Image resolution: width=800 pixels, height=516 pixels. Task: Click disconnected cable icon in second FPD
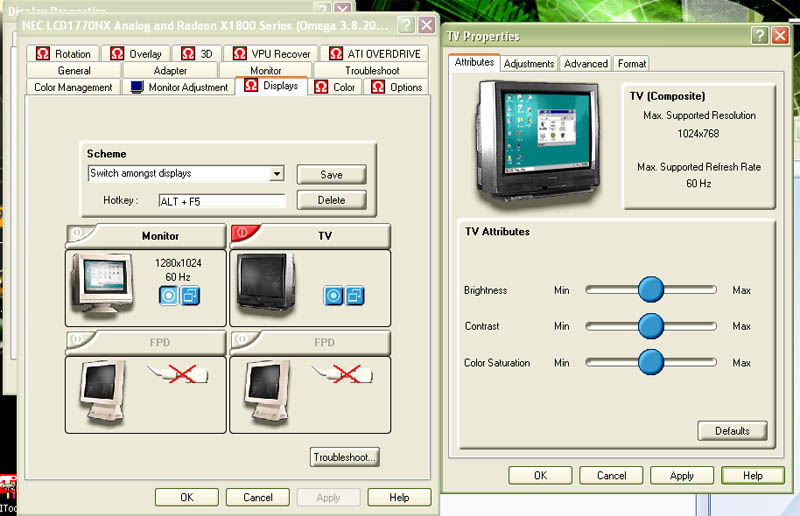344,373
